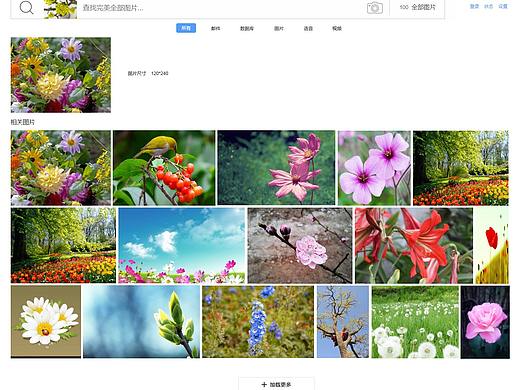Open first related bouquet thumbnail under 相关图片

click(x=61, y=168)
